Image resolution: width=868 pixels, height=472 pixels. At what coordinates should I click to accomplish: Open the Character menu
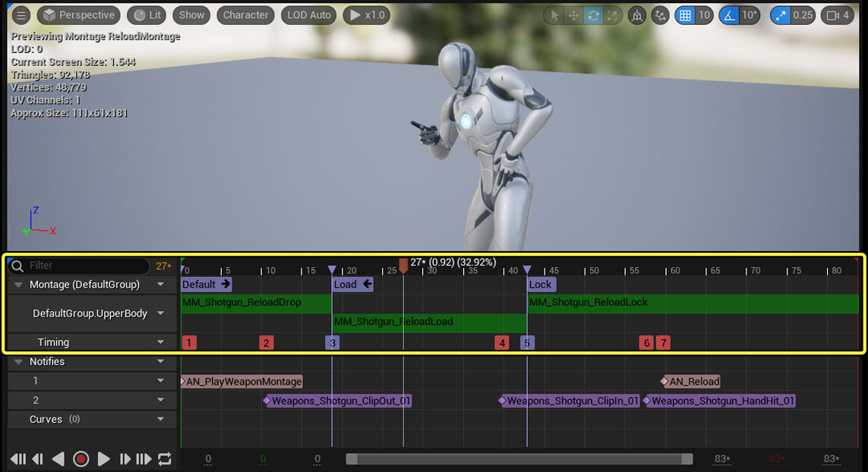point(245,15)
